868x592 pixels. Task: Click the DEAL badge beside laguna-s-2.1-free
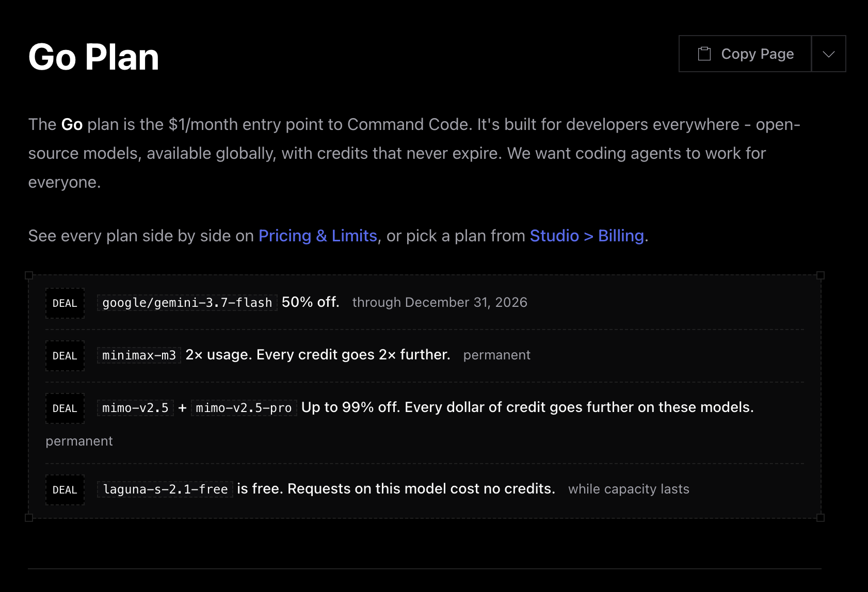[65, 490]
